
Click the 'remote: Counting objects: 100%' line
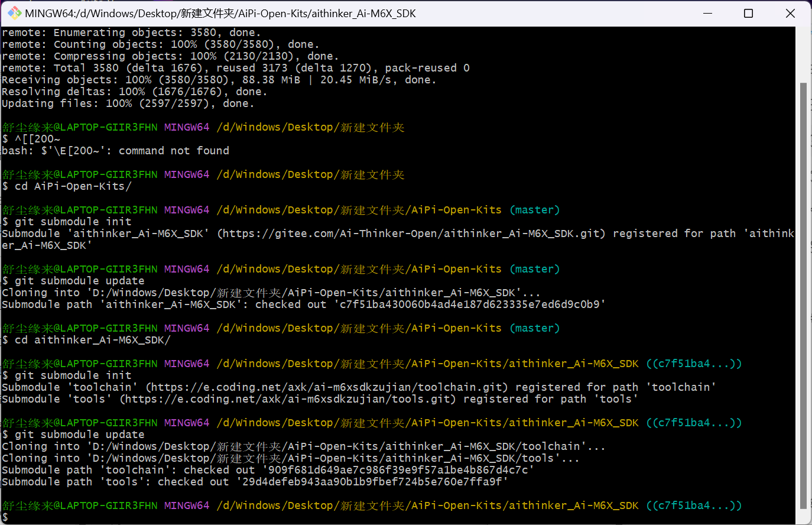[160, 44]
